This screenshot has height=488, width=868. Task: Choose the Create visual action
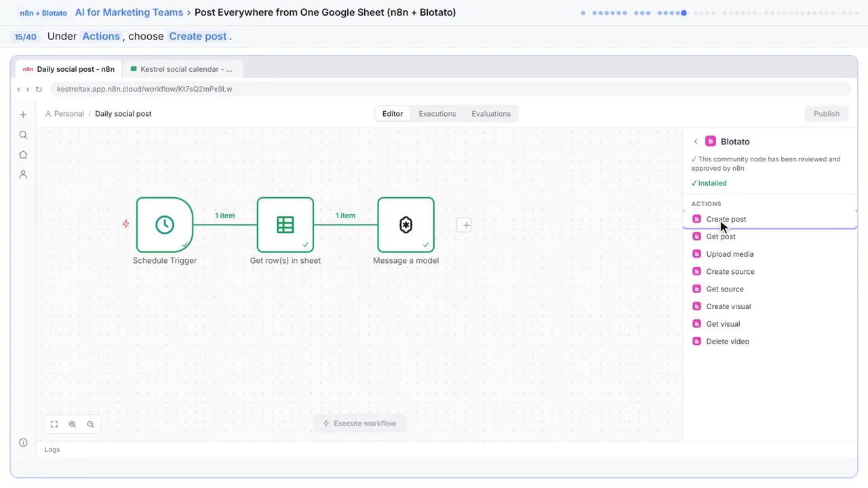(770, 307)
